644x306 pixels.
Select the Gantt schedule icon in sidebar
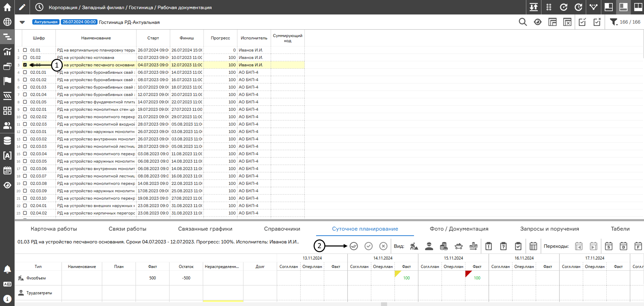coord(7,37)
